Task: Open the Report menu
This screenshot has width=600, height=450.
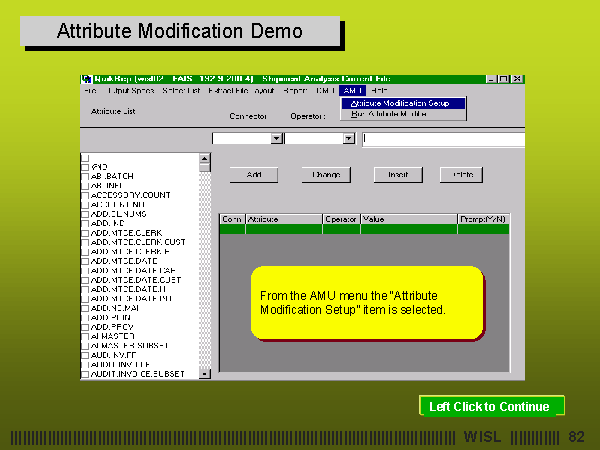Action: tap(294, 91)
